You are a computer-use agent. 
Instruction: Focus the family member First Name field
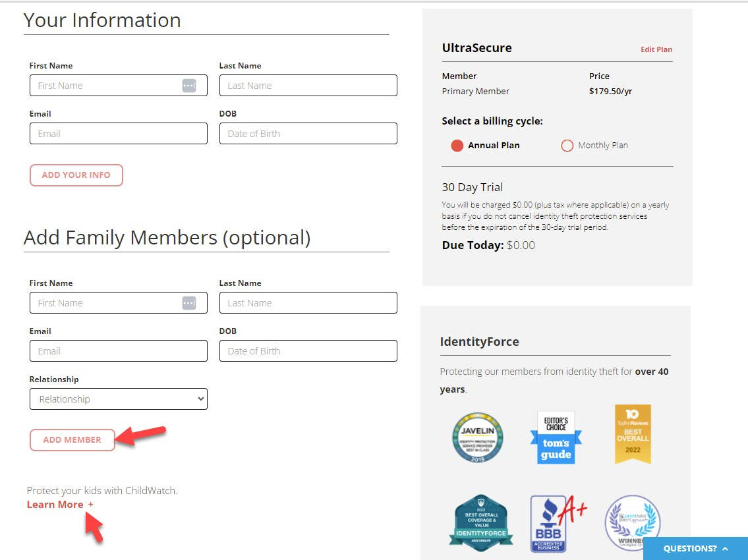coord(119,303)
